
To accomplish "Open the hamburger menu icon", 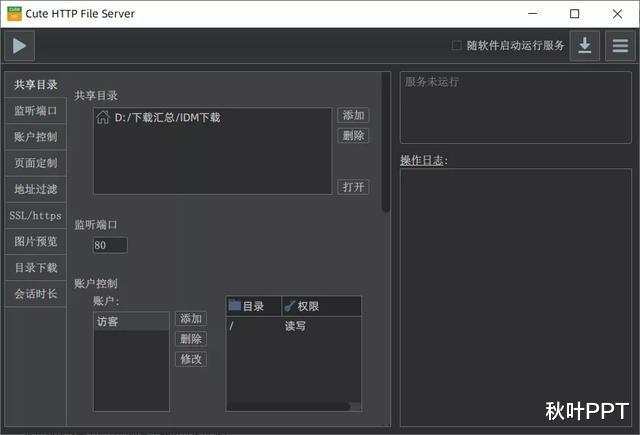I will (620, 46).
